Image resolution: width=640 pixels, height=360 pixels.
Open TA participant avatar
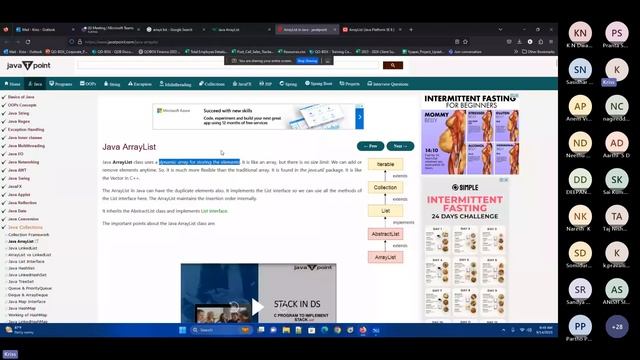pos(617,216)
